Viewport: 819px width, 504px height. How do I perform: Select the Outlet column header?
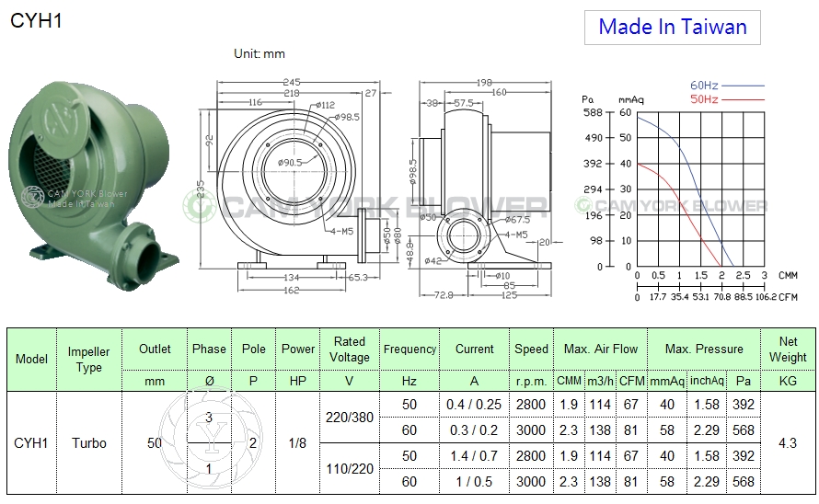(155, 349)
